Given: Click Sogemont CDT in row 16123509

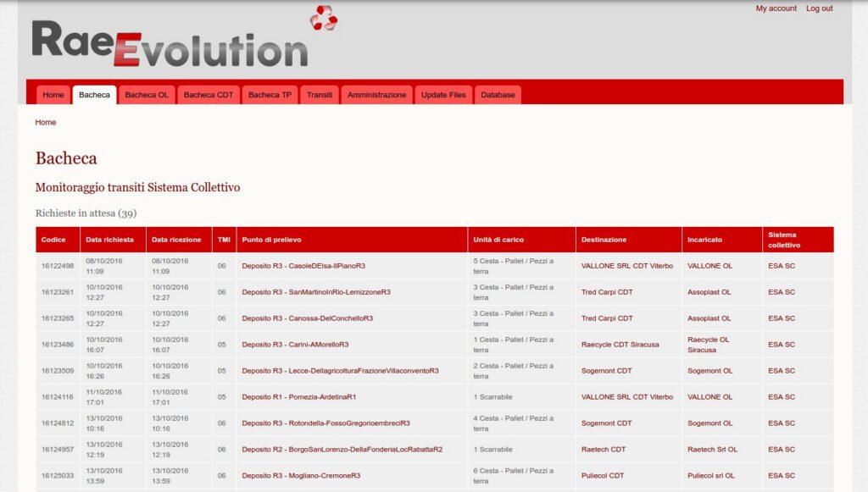Looking at the screenshot, I should click(x=606, y=371).
